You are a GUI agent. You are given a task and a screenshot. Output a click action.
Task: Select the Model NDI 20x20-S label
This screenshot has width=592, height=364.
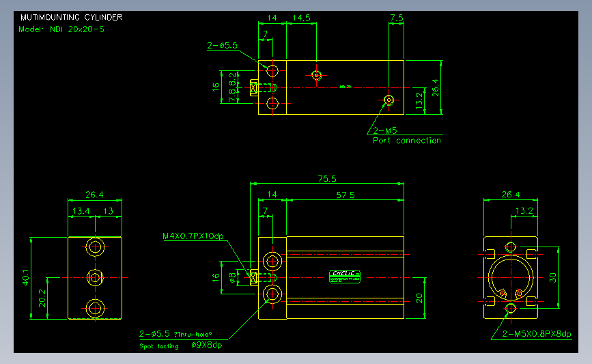click(61, 29)
